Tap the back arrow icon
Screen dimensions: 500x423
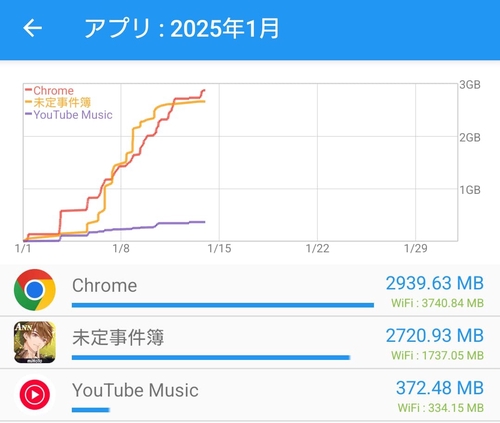point(32,28)
